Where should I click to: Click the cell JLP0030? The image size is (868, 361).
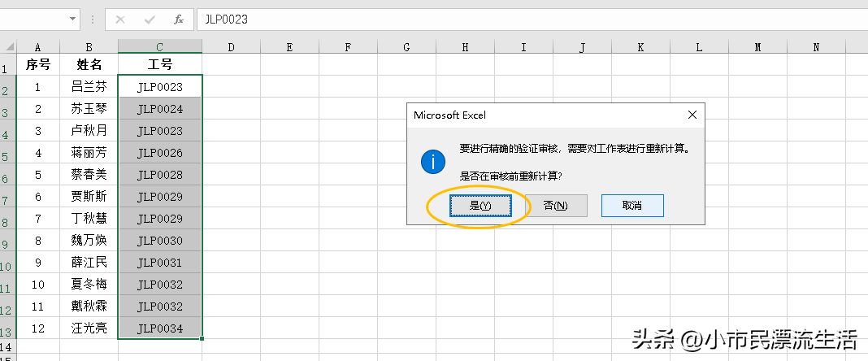click(x=160, y=241)
